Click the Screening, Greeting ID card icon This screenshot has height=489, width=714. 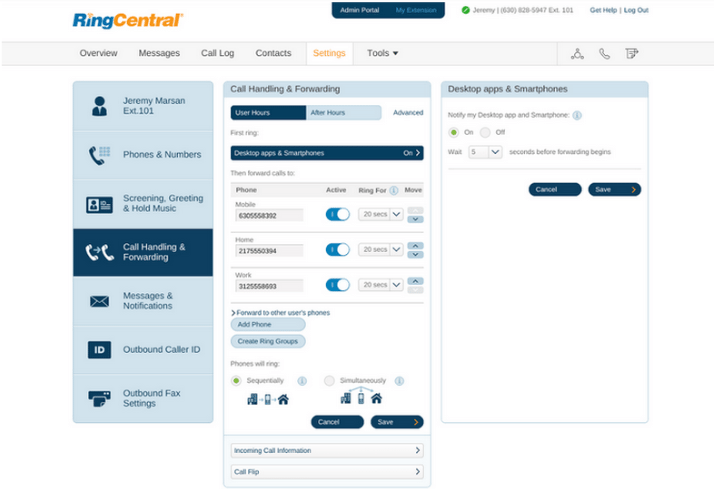coord(99,205)
